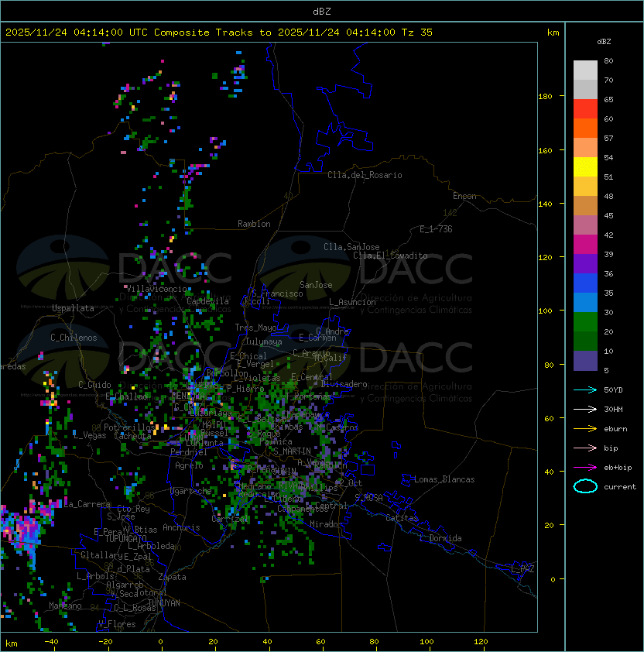
Task: Click the SanJose map label
Action: coord(316,285)
